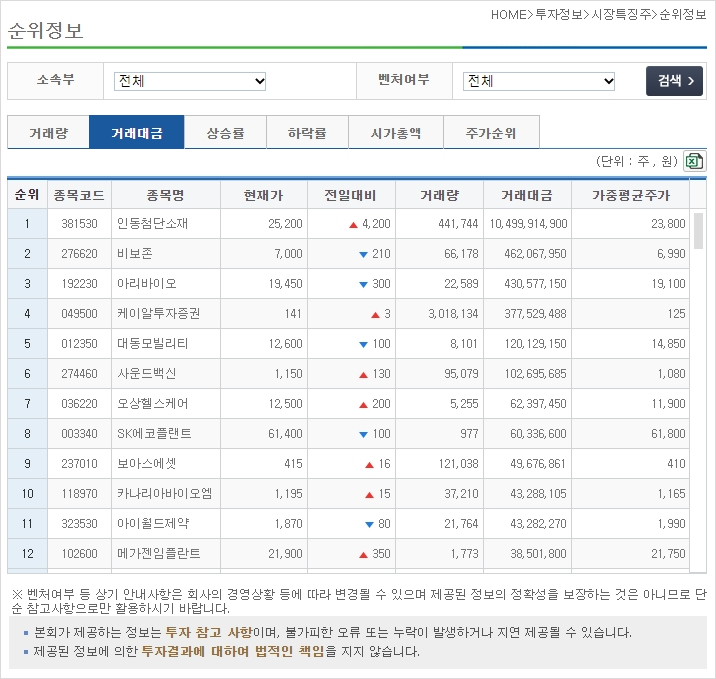
Task: Click stock code 381530
Action: click(x=79, y=224)
